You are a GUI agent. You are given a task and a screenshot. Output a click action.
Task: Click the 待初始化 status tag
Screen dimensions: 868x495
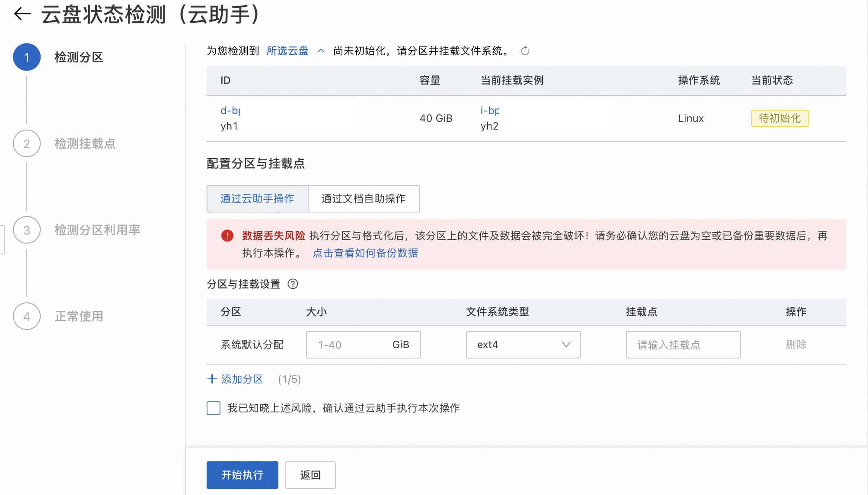[780, 118]
